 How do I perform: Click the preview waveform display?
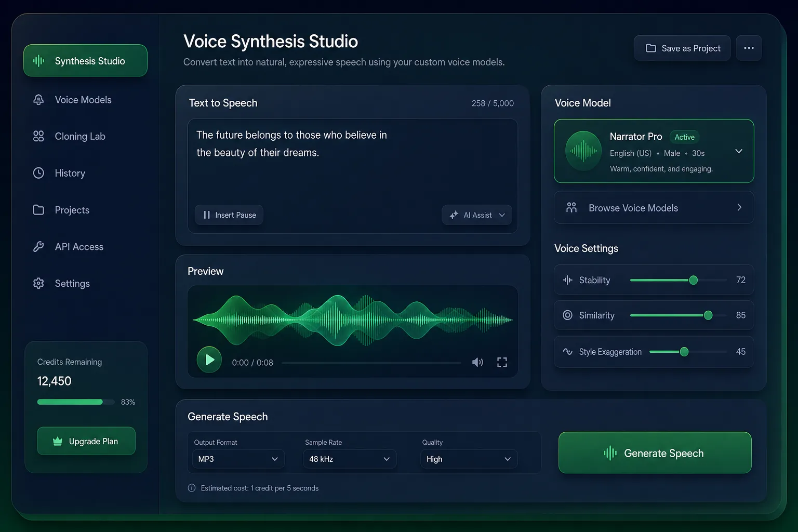353,320
